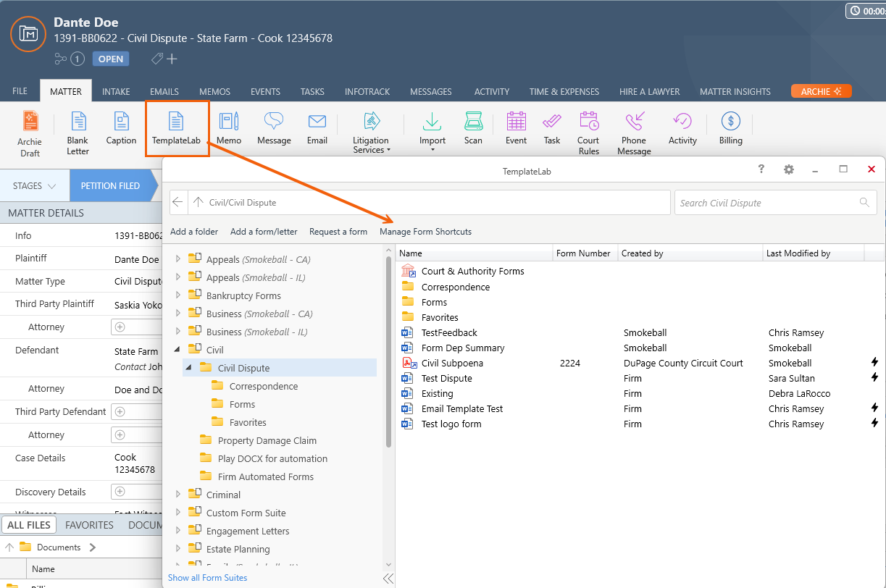The image size is (886, 588).
Task: Open Court & Authority Forms shortcut
Action: tap(472, 271)
